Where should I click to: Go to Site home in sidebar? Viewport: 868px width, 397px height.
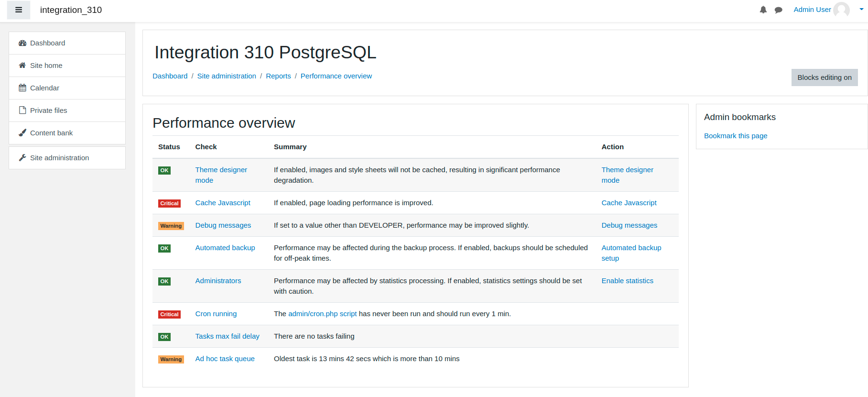67,66
